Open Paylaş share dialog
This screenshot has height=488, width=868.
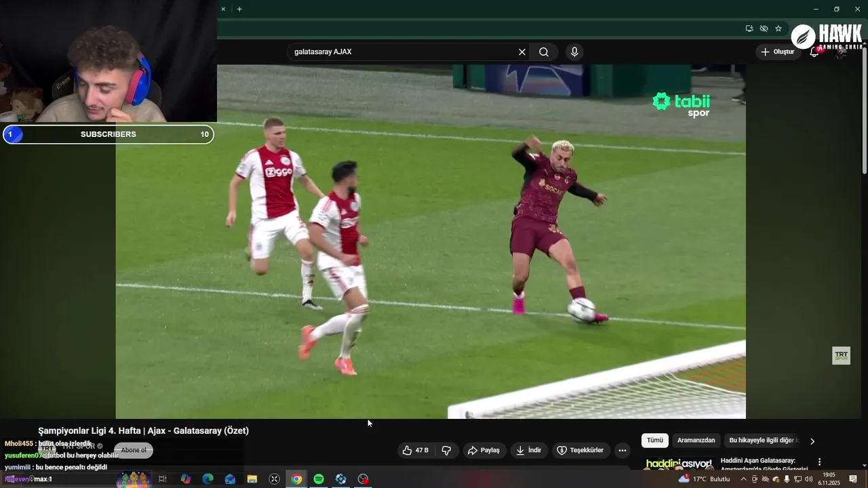click(x=484, y=450)
